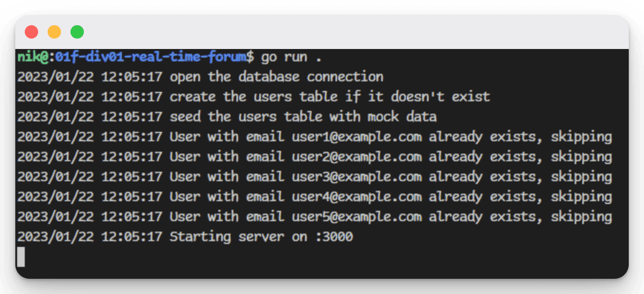The height and width of the screenshot is (294, 644).
Task: Click the 'create the users table' log line
Action: coord(253,97)
